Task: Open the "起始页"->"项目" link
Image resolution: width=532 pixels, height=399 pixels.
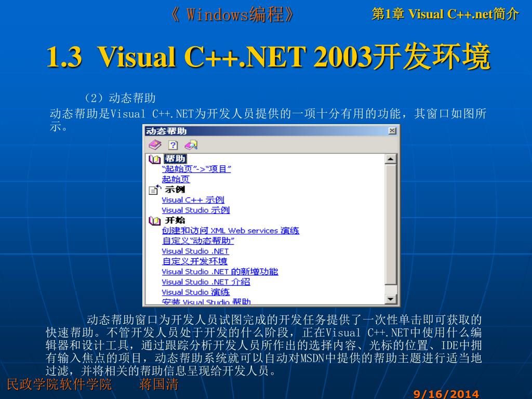Action: (x=196, y=169)
